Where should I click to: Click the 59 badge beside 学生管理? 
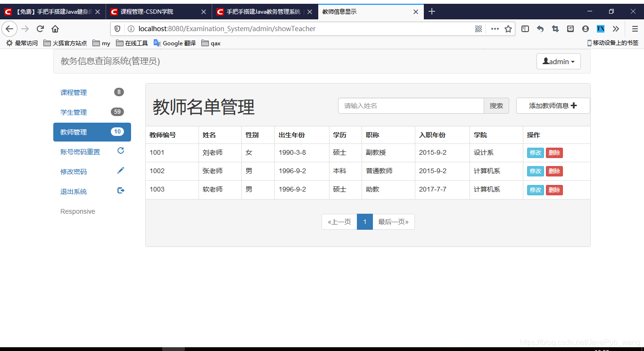click(x=117, y=112)
